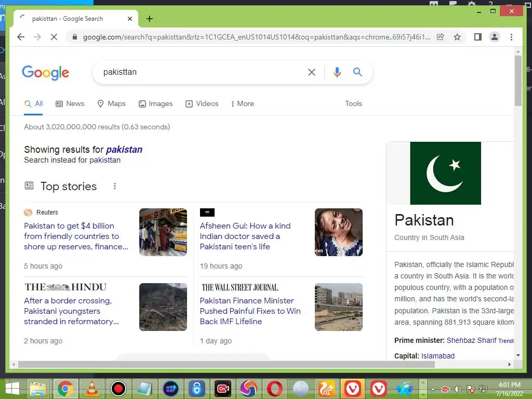The image size is (532, 399).
Task: Click the Reuters source label
Action: coord(47,212)
